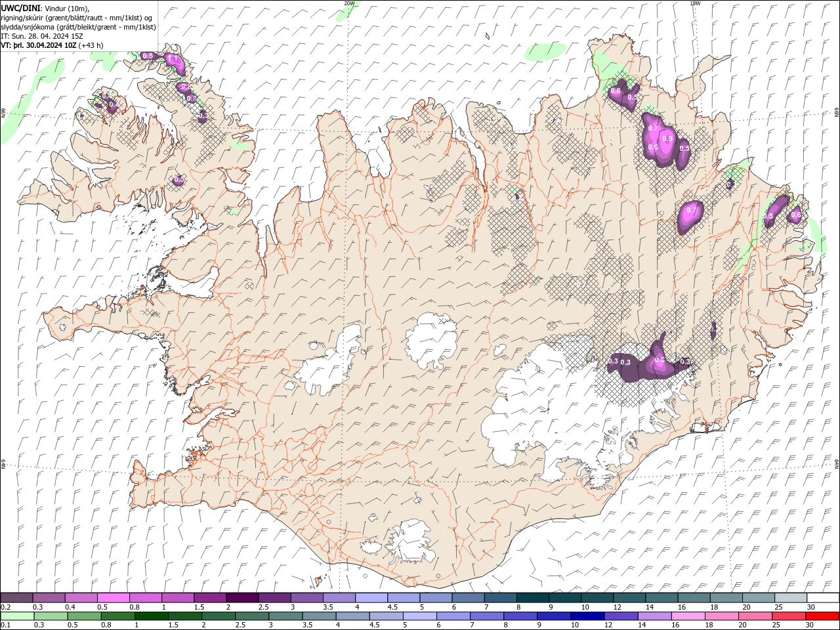Select the light gray upper-scale swatch at 25
840x630 pixels.
tap(790, 597)
